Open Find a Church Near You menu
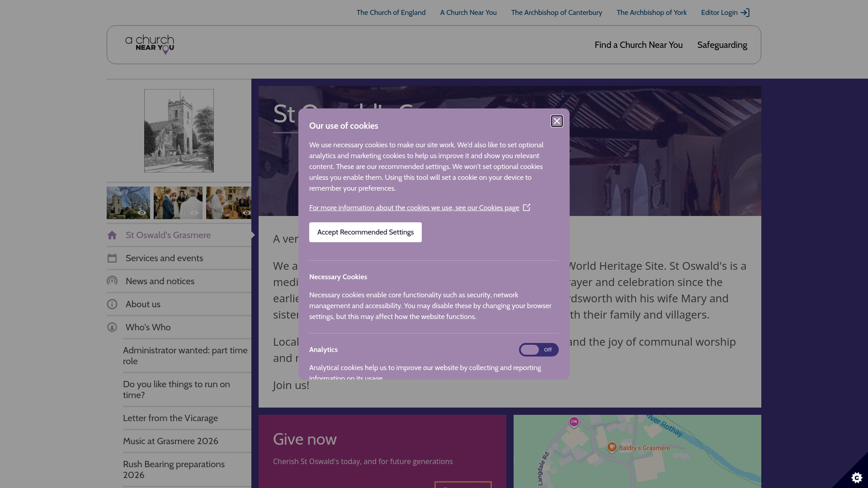This screenshot has width=868, height=488. click(638, 45)
